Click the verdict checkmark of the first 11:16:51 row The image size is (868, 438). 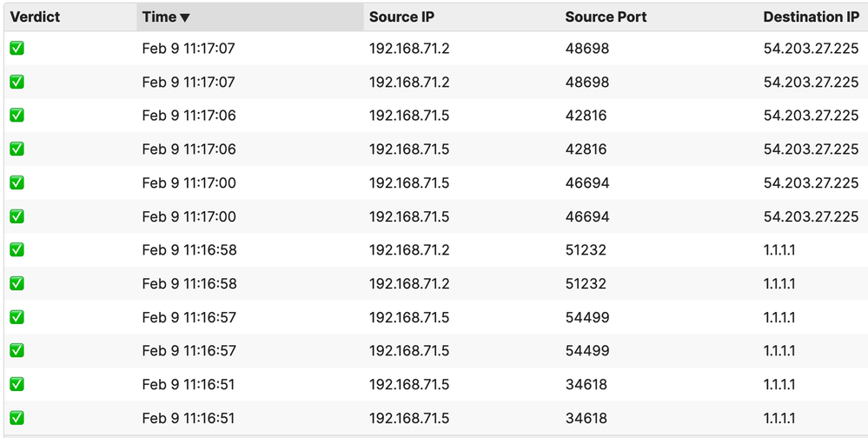tap(17, 384)
